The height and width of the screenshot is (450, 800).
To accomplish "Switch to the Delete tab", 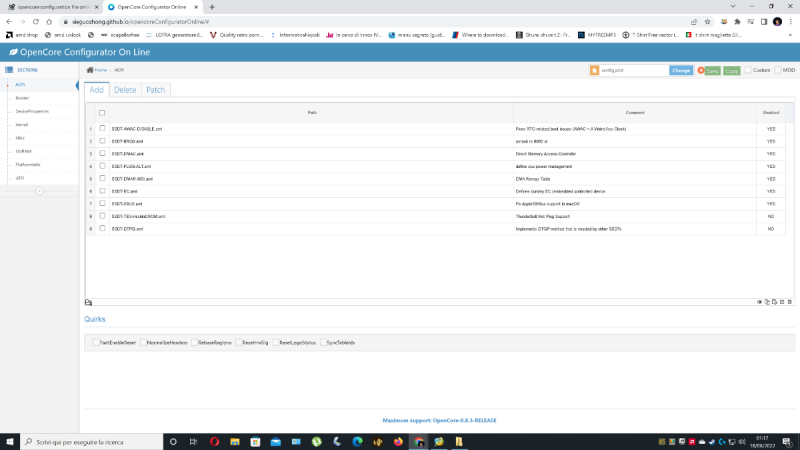I will coord(125,90).
